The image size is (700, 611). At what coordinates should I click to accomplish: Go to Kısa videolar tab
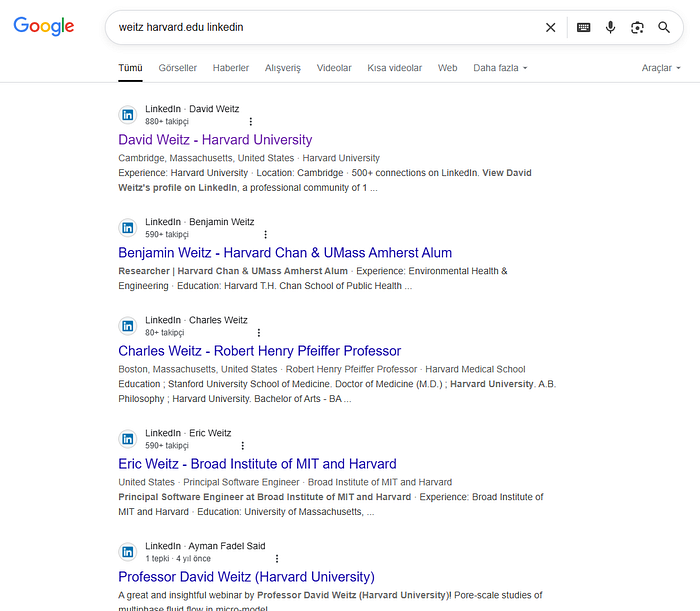point(395,68)
